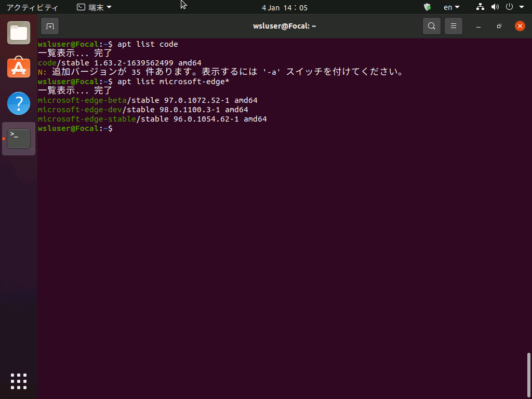Launch Ubuntu Software from the dock
Image resolution: width=532 pixels, height=399 pixels.
(19, 68)
